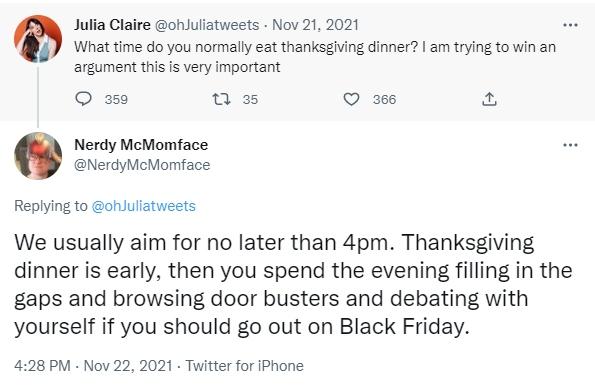Click the 366 likes count
The height and width of the screenshot is (387, 595).
click(384, 99)
